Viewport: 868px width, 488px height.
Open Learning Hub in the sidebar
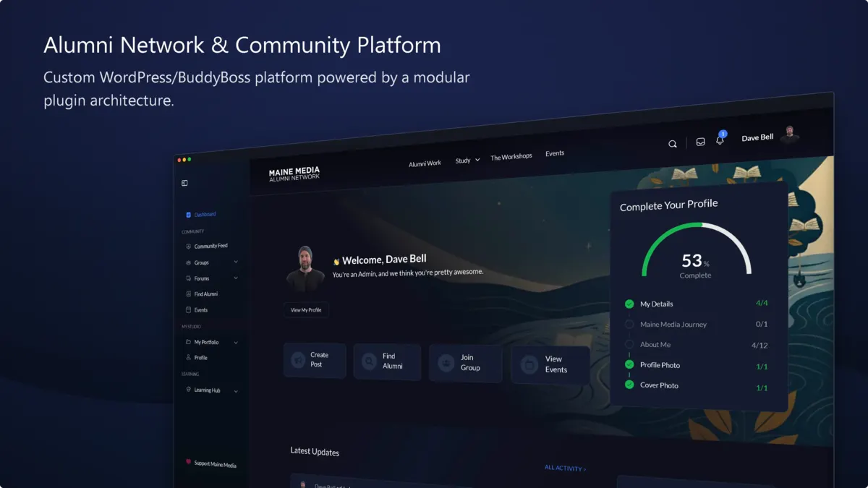pos(203,390)
